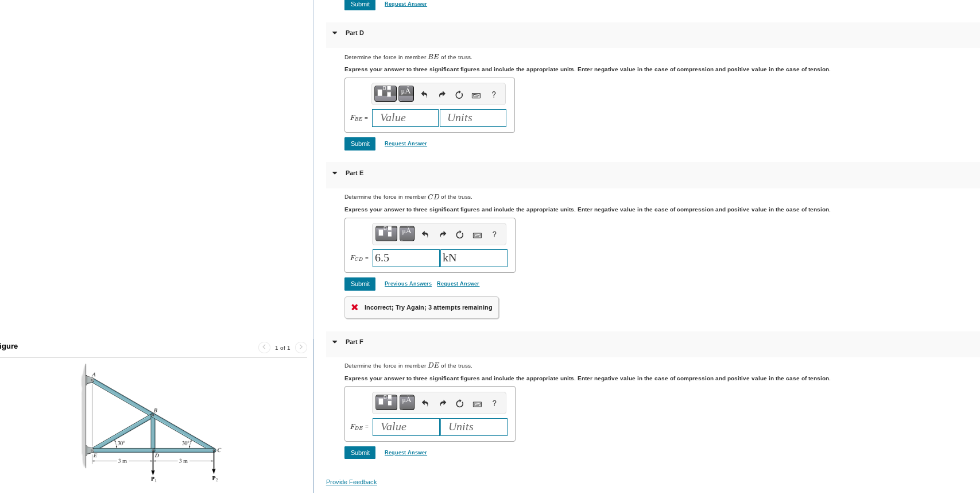Open Previous Answers for Part E
The image size is (980, 494).
(408, 284)
